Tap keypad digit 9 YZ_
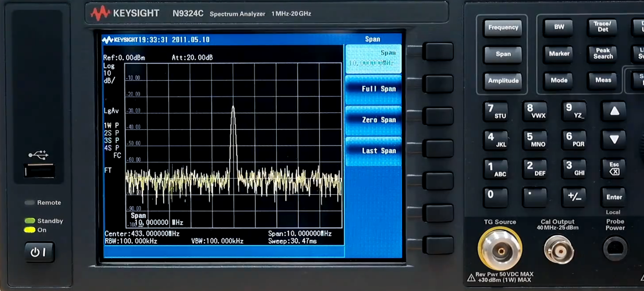 coord(575,111)
